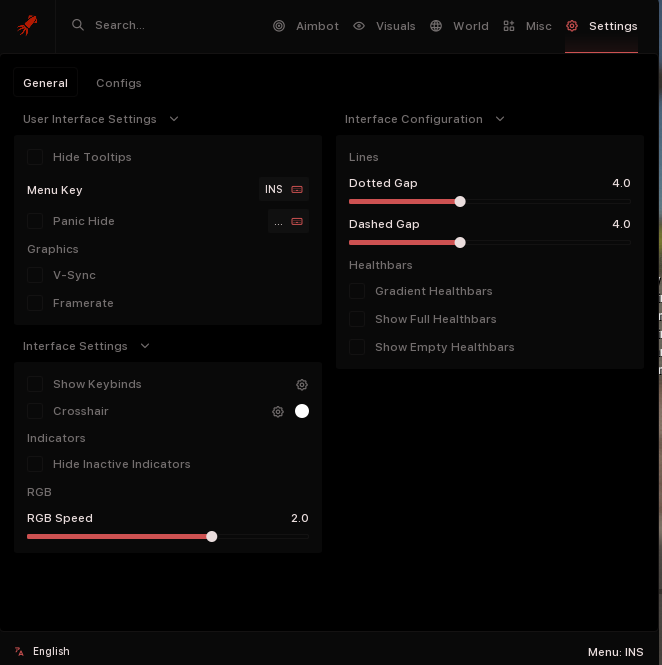Enable Show Keybinds checkbox
The width and height of the screenshot is (662, 665).
pos(35,384)
